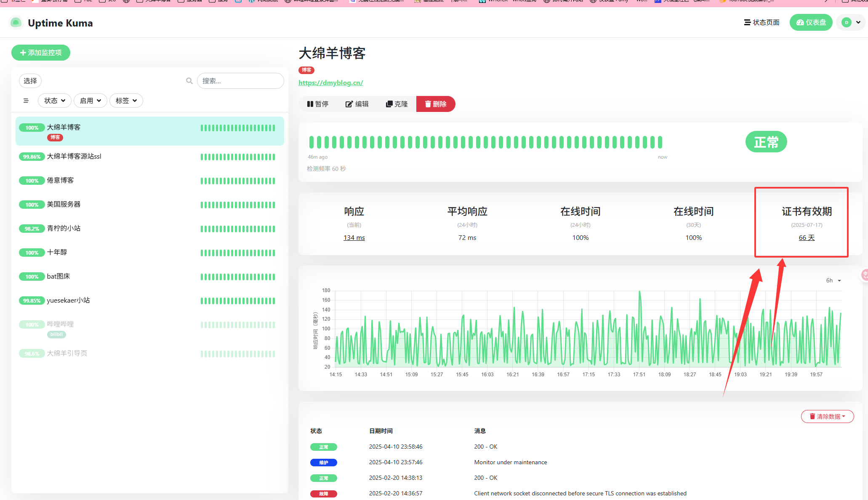
Task: Expand the 启用 filter dropdown
Action: tap(90, 101)
